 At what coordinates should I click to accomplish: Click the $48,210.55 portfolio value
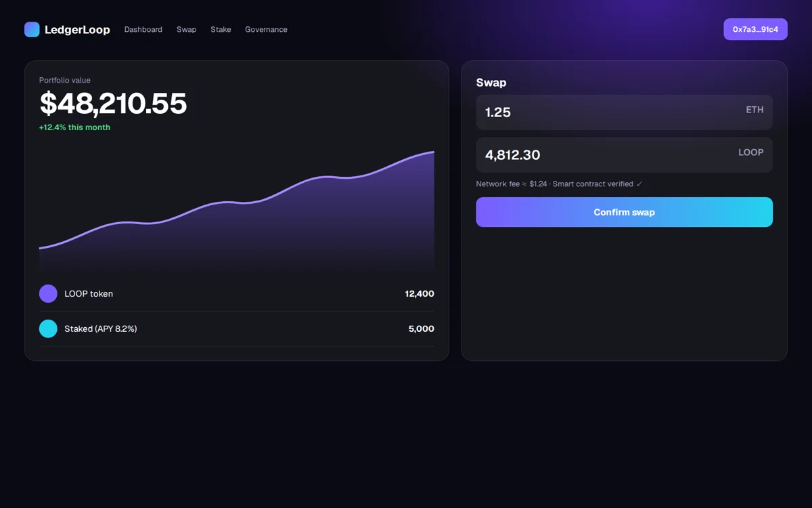113,104
